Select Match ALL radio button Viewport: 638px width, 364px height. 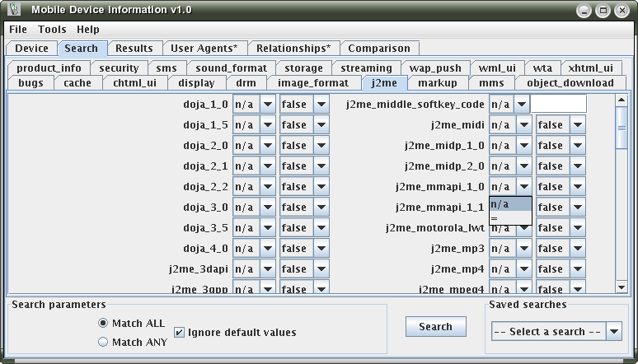tap(103, 323)
